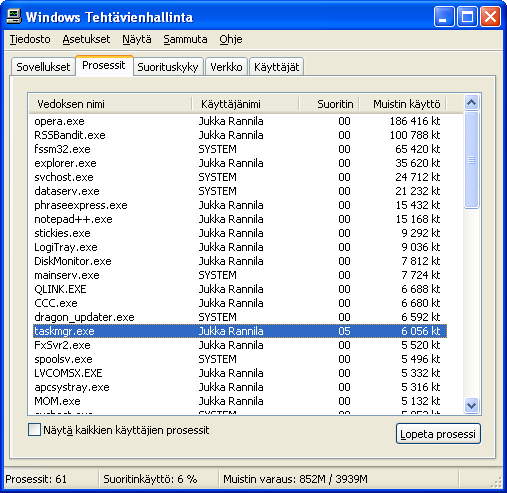Click 'Prosessit: 61' in status bar
The image size is (507, 493).
(36, 479)
